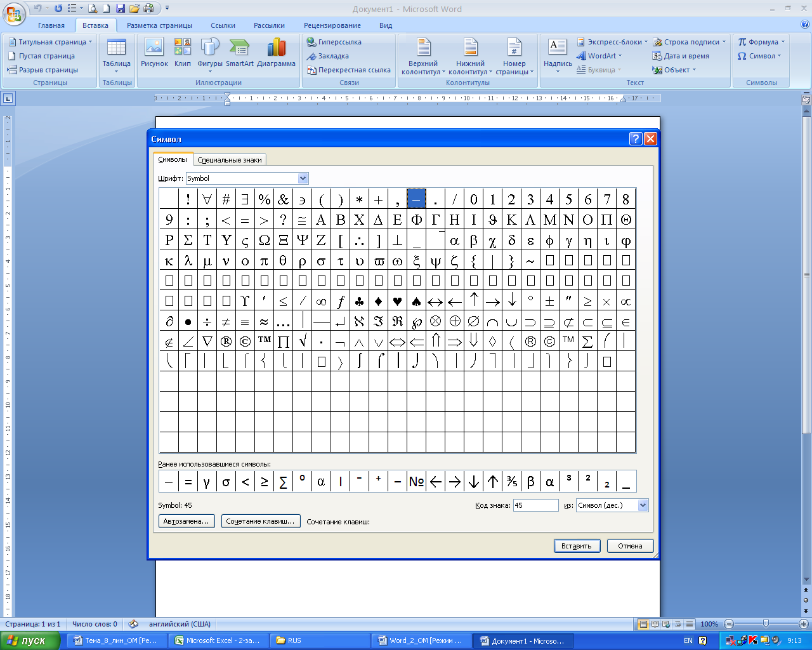Click the Сочетание клавиш button

coord(260,521)
